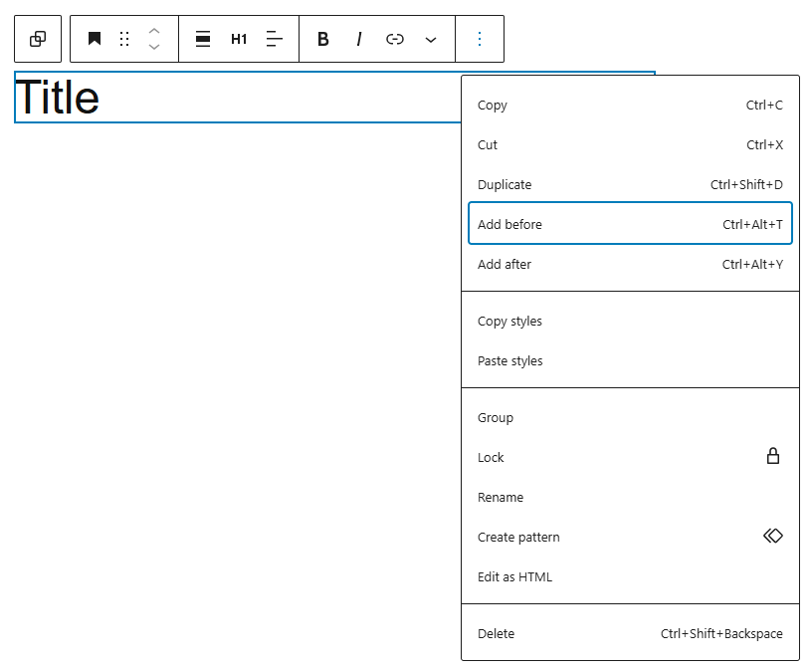This screenshot has width=812, height=671.
Task: Insert a link using the link icon
Action: coord(395,39)
